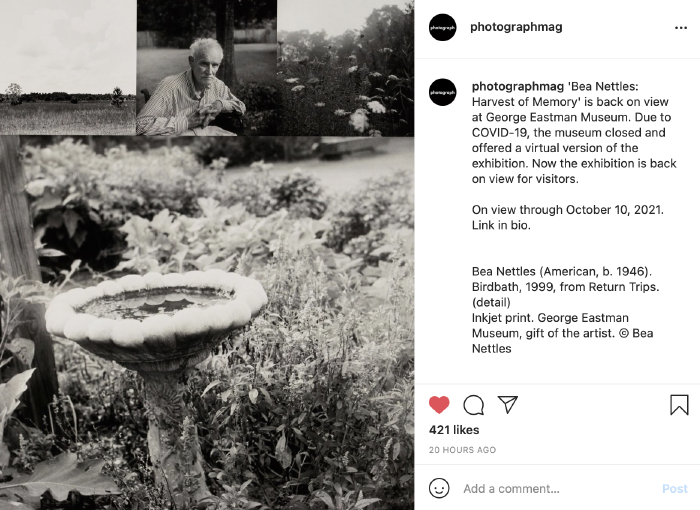Open the 20 hours ago timestamp
The width and height of the screenshot is (700, 510).
point(462,450)
